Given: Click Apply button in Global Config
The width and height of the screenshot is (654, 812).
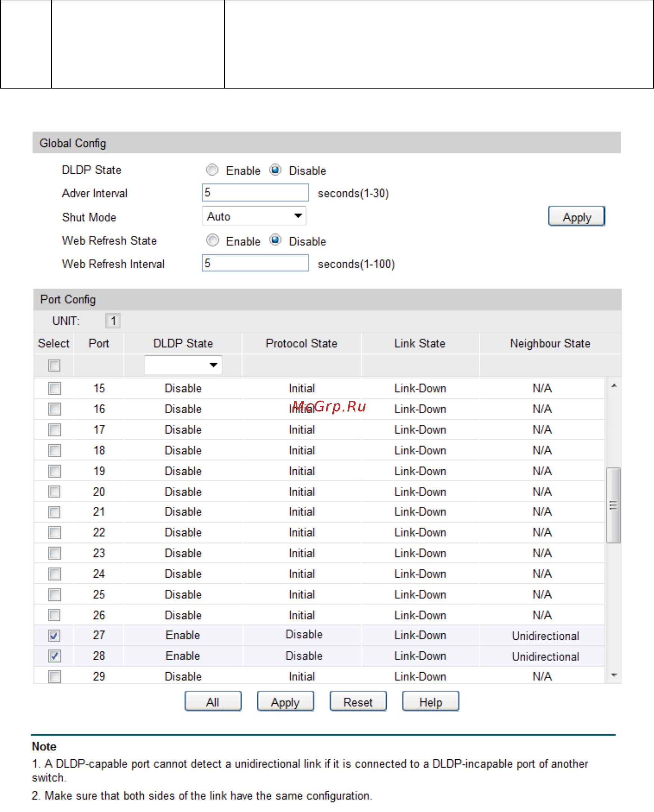Looking at the screenshot, I should click(576, 216).
